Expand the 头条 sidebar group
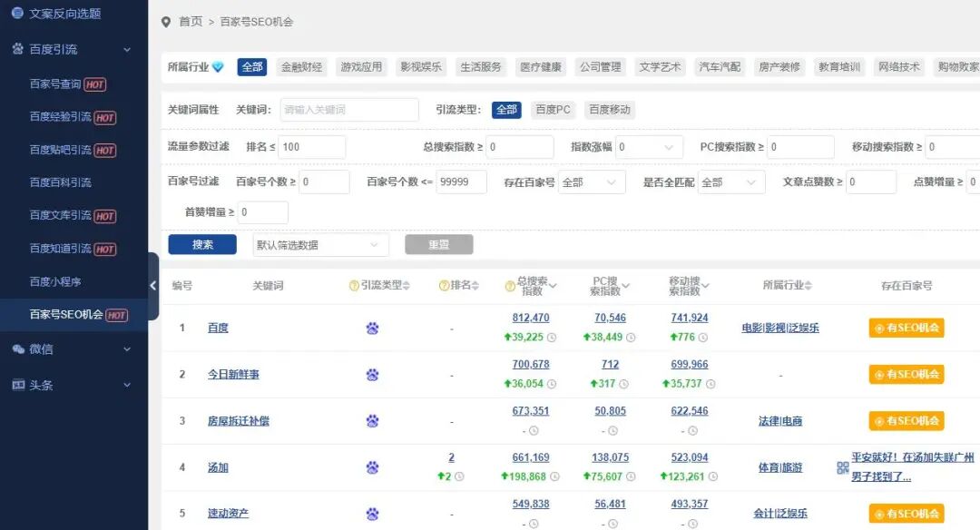Screen dimensions: 980x530 click(128, 385)
